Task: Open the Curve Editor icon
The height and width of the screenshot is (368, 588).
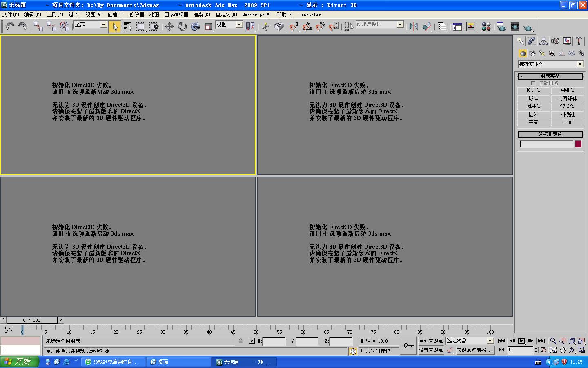Action: point(457,27)
